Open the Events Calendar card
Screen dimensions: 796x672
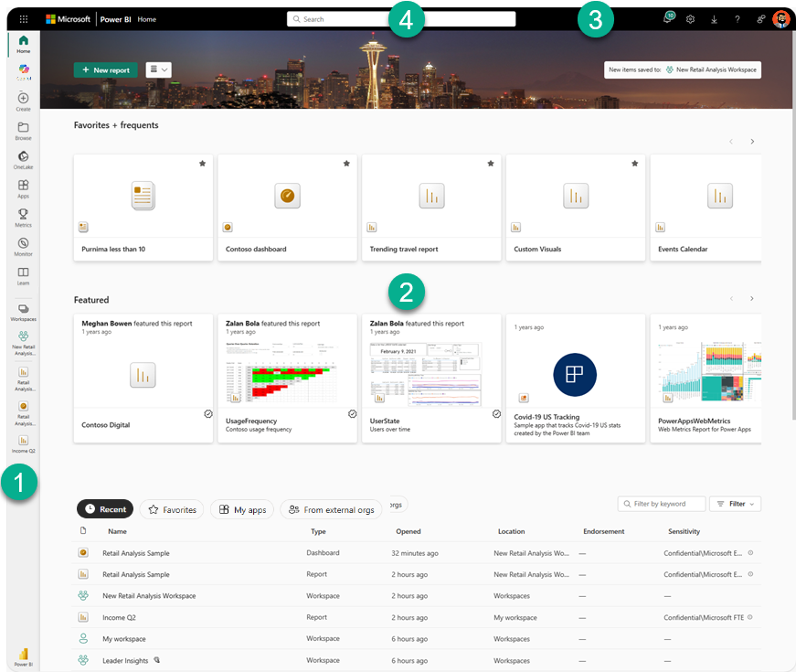click(x=706, y=208)
